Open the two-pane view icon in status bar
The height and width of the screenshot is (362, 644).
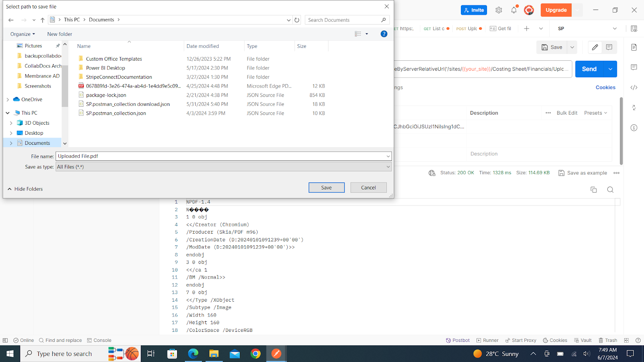[x=626, y=340]
